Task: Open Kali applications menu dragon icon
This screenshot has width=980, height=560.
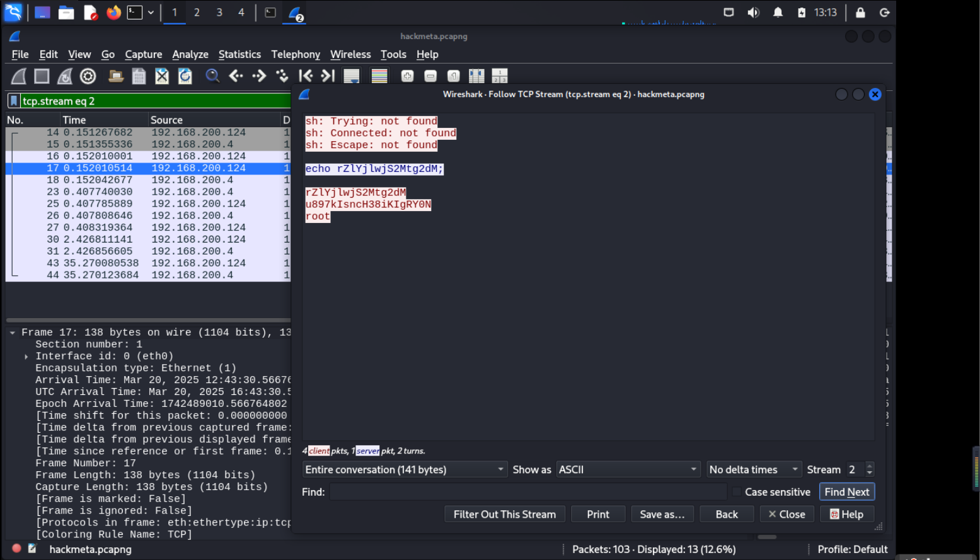Action: tap(13, 12)
